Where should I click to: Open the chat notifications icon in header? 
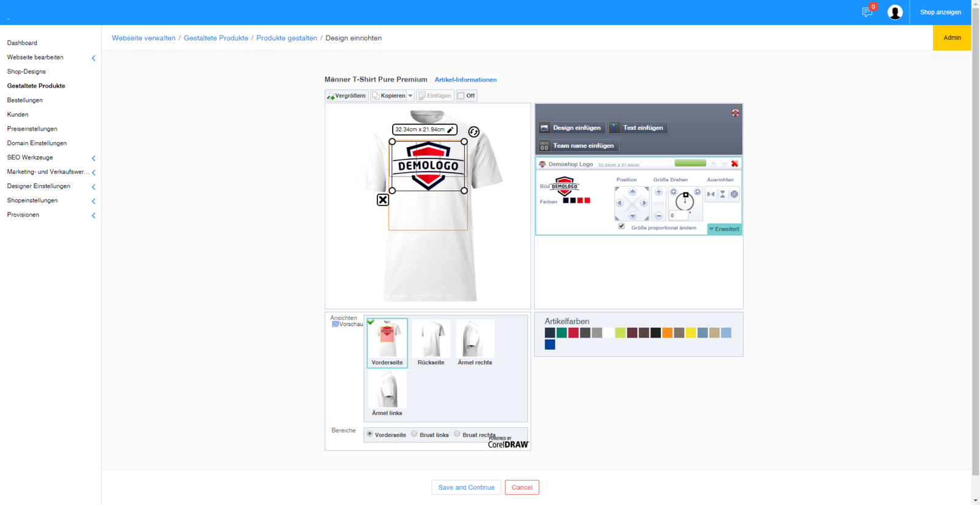click(x=867, y=12)
